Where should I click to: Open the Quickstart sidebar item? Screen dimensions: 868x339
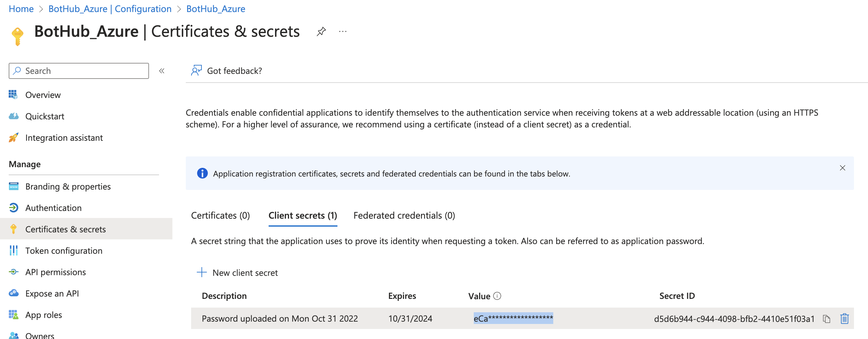(x=44, y=116)
